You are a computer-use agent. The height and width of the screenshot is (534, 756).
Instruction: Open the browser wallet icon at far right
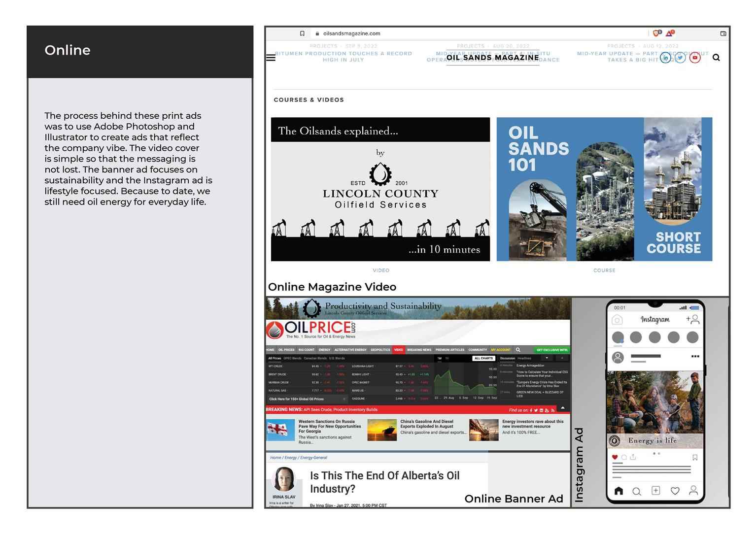[x=723, y=33]
